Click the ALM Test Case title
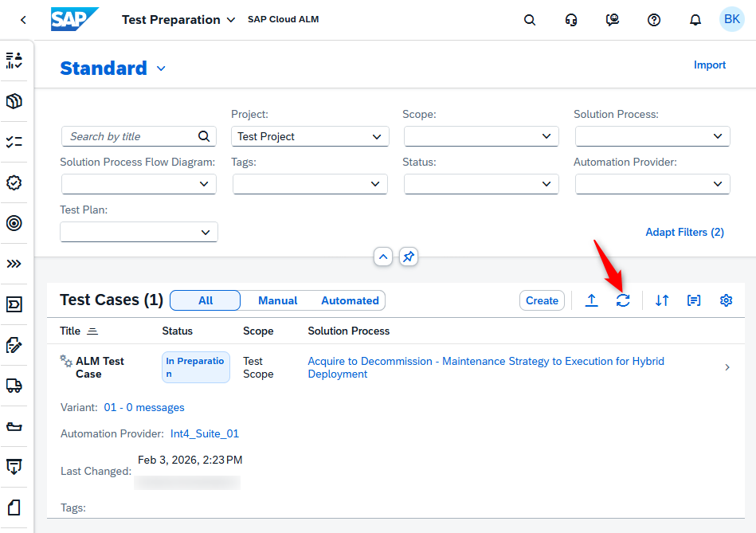 (x=100, y=367)
